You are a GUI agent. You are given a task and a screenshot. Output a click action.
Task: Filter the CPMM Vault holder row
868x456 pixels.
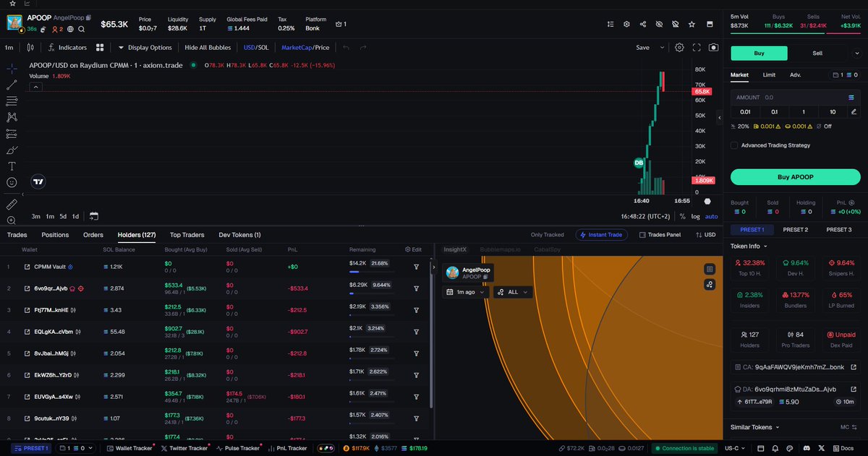click(x=417, y=267)
